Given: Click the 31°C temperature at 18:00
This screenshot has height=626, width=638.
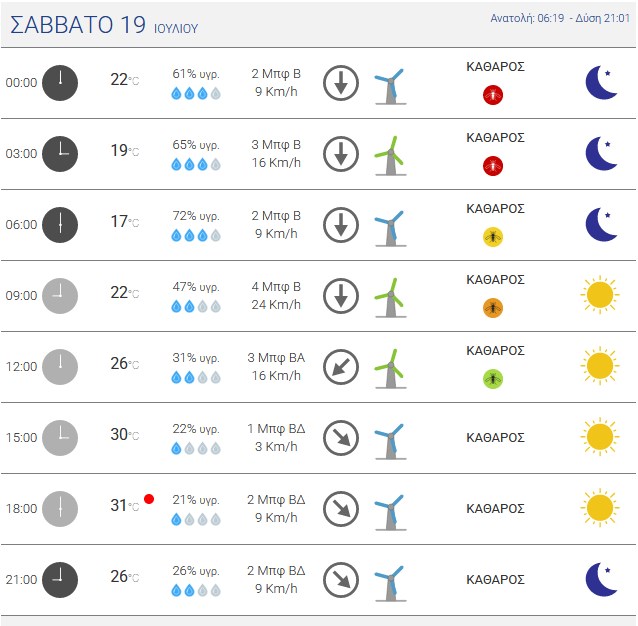Looking at the screenshot, I should pyautogui.click(x=125, y=505).
